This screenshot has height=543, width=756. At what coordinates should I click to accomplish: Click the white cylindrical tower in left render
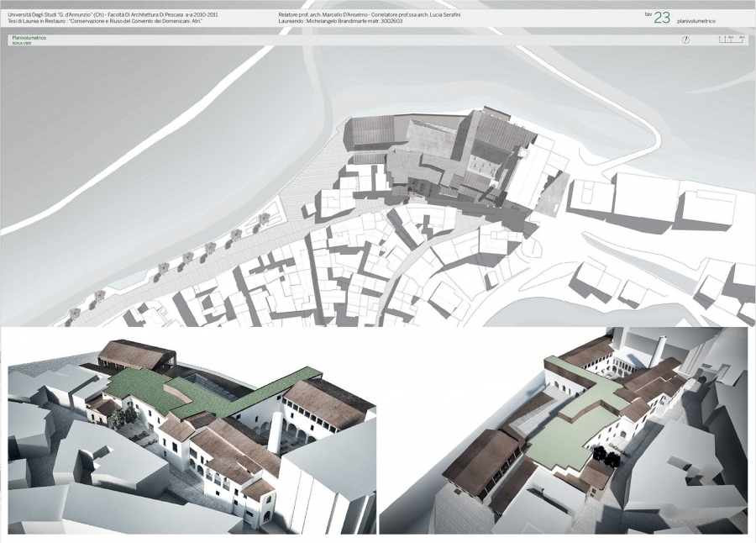276,432
